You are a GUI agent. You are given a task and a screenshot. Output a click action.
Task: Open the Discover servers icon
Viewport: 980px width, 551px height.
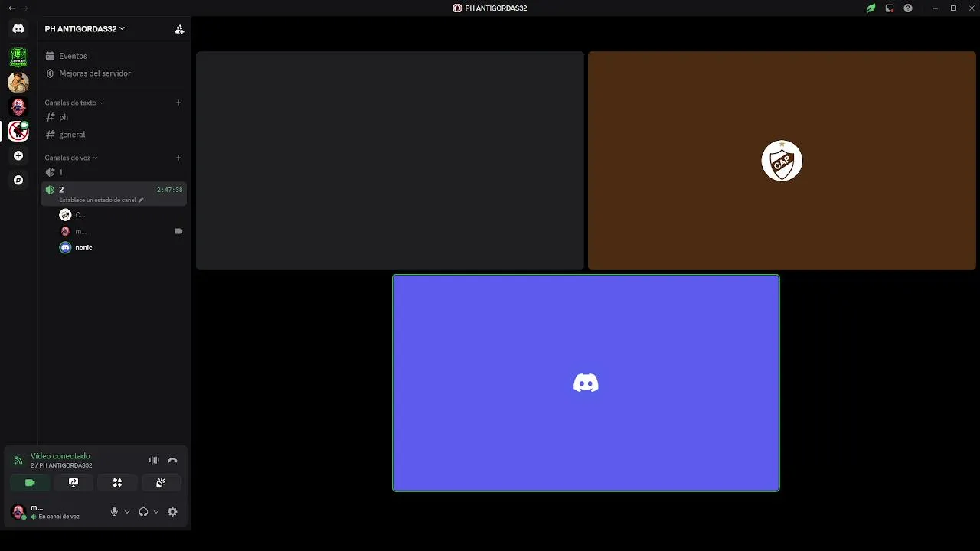(x=18, y=180)
